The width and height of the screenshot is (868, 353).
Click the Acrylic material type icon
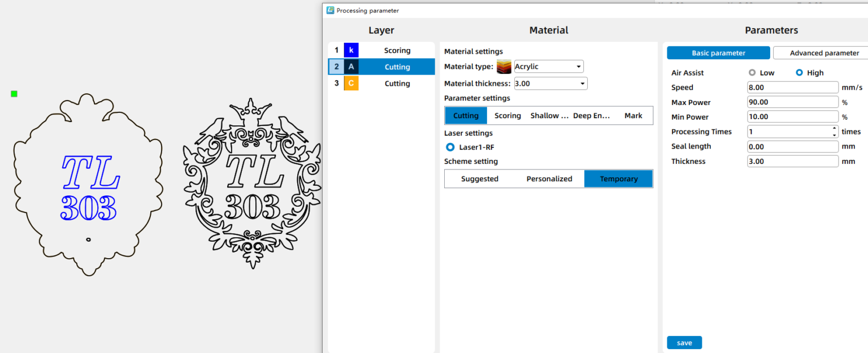click(504, 67)
